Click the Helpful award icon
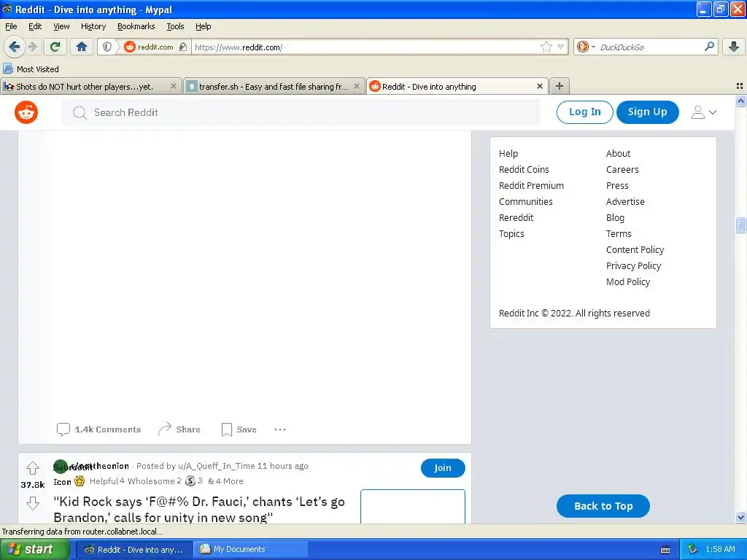The image size is (747, 560). [80, 481]
